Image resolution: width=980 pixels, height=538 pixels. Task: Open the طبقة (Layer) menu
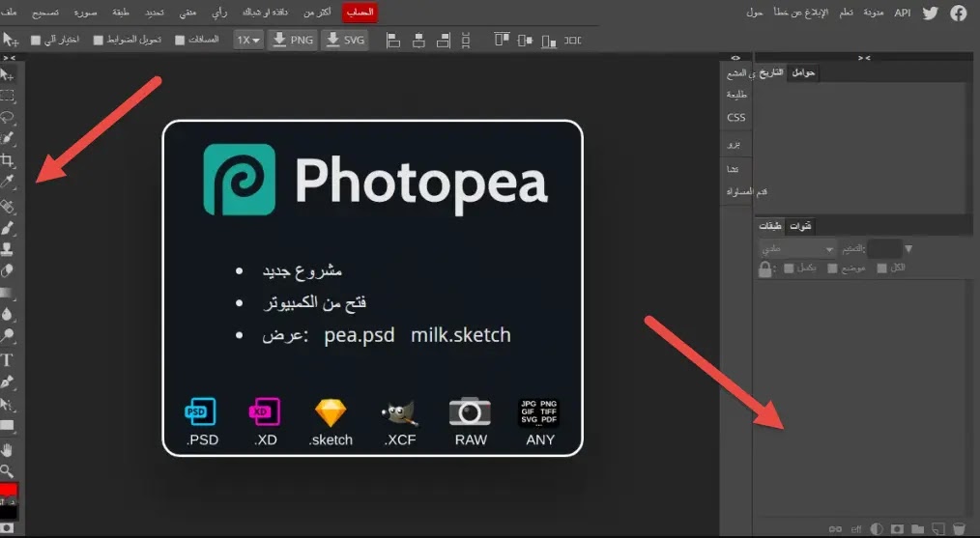point(121,13)
